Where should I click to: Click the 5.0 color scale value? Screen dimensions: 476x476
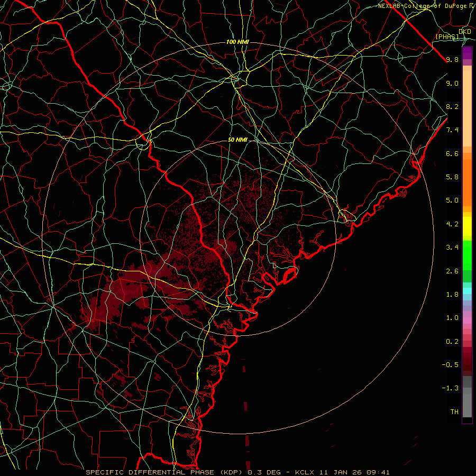pos(452,200)
